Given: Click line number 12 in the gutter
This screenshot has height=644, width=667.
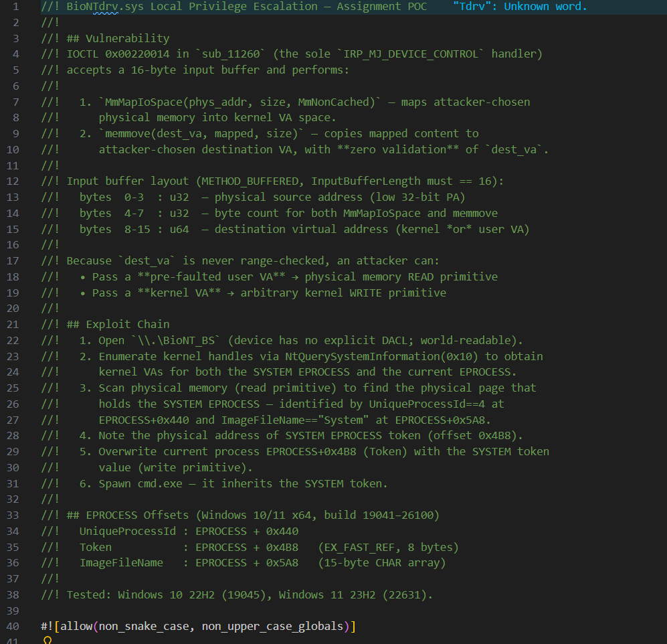Looking at the screenshot, I should tap(13, 181).
